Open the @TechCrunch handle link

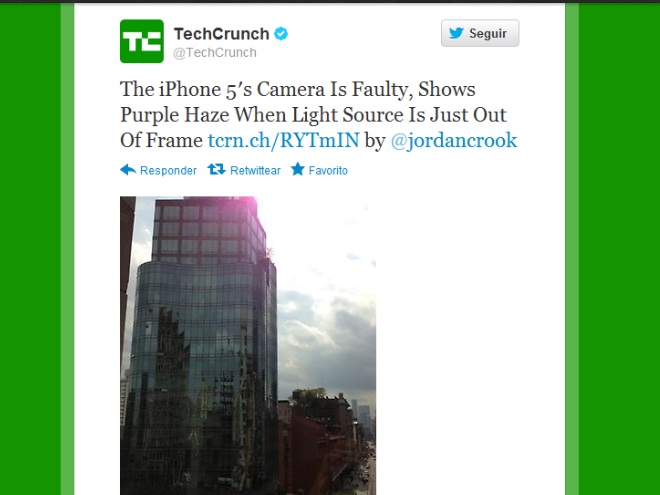pyautogui.click(x=215, y=53)
